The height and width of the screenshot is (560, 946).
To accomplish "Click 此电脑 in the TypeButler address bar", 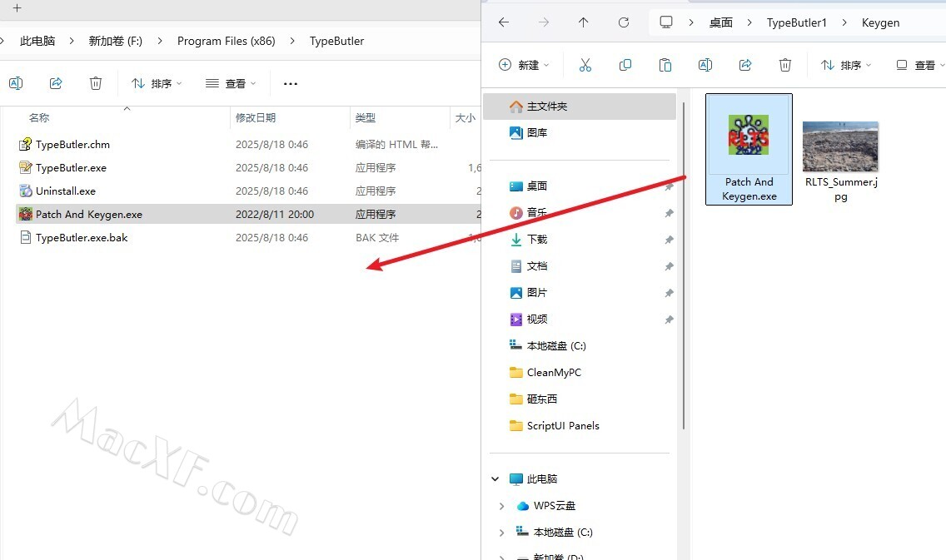I will point(37,41).
